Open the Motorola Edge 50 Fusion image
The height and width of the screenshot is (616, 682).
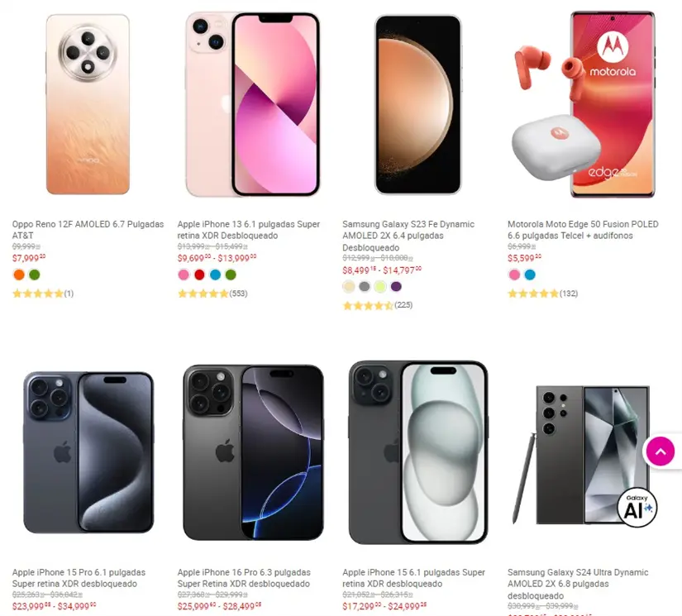[x=583, y=104]
